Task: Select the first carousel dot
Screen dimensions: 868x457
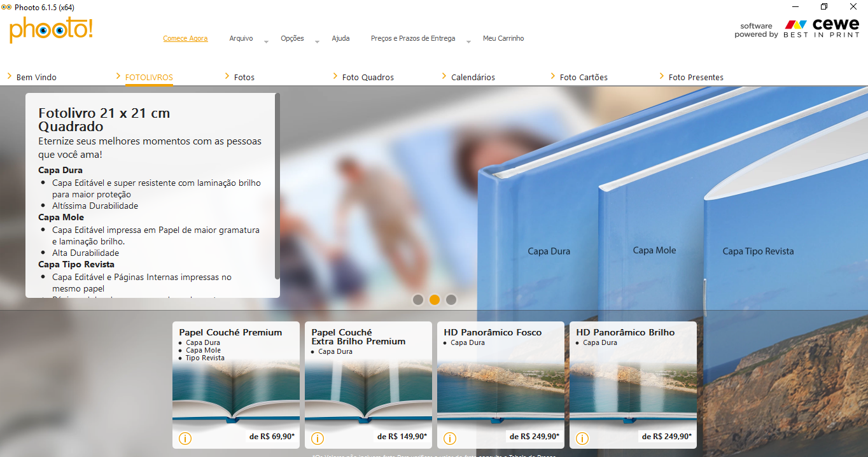Action: 418,300
